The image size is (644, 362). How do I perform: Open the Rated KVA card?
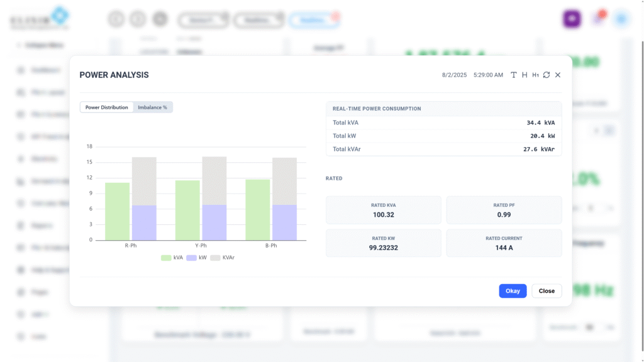click(384, 210)
